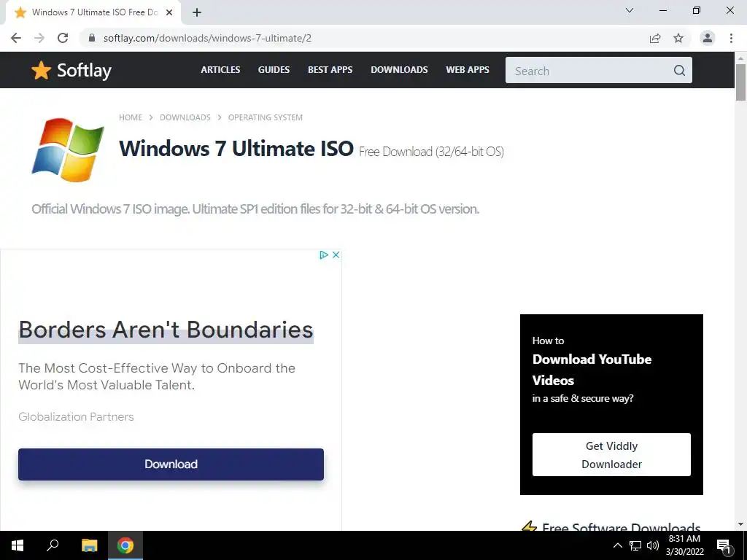Open File Explorer from taskbar

point(89,545)
